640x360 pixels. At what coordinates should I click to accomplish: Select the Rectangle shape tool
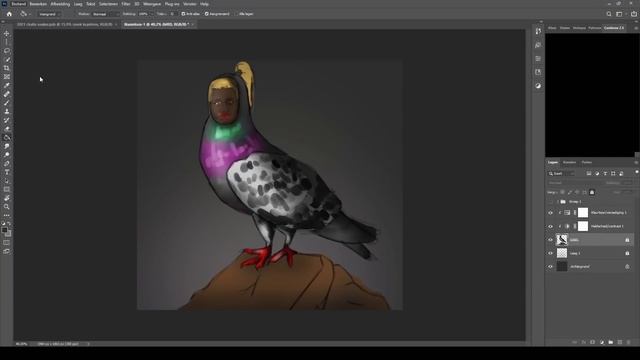click(7, 189)
